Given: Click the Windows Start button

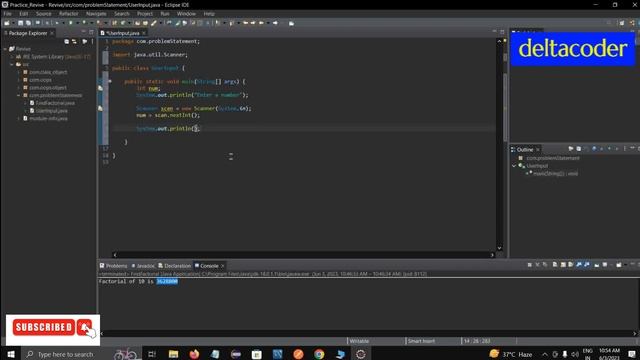Looking at the screenshot, I should click(x=11, y=354).
